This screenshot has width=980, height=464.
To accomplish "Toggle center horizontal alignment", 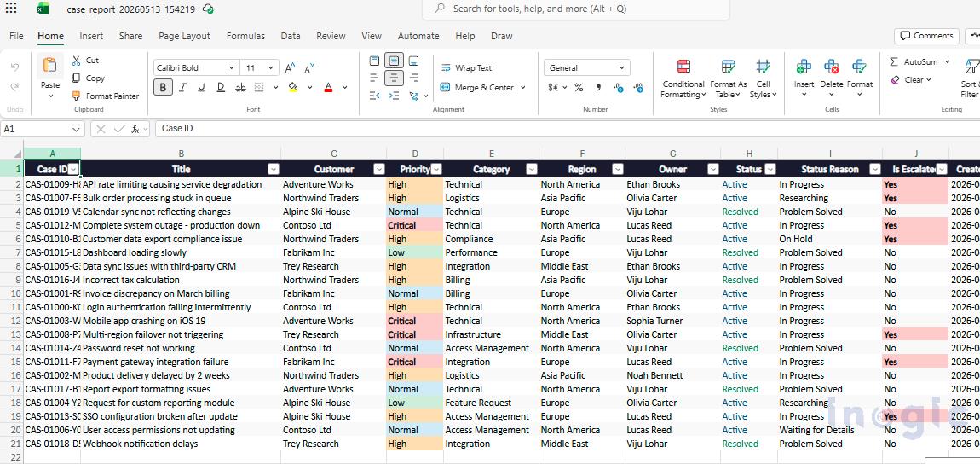I will tap(394, 78).
